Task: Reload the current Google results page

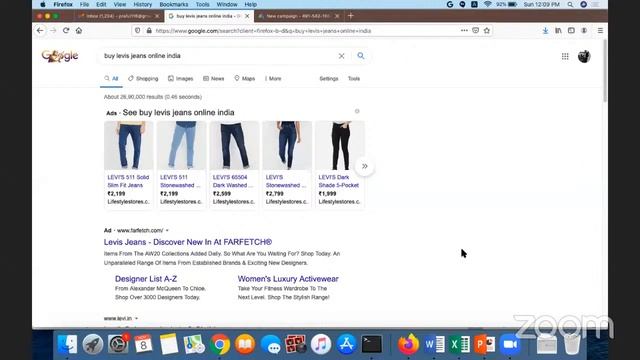Action: point(66,31)
